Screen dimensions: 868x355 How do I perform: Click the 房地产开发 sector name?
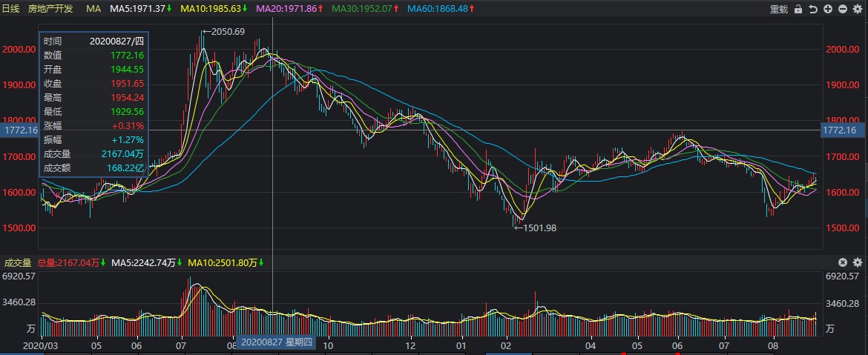tap(52, 9)
